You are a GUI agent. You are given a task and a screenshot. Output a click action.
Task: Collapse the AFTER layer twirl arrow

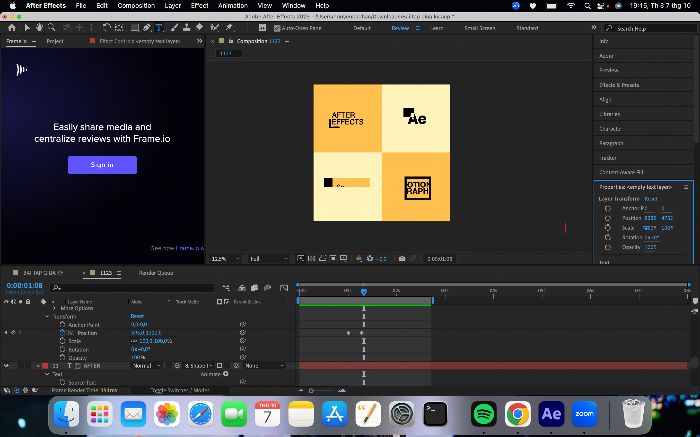click(x=38, y=366)
